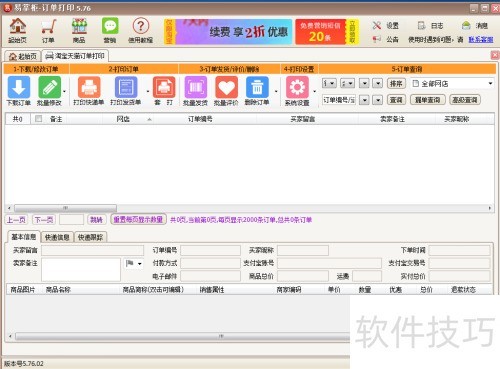The width and height of the screenshot is (500, 369).
Task: Click the 排序 button
Action: (x=396, y=83)
